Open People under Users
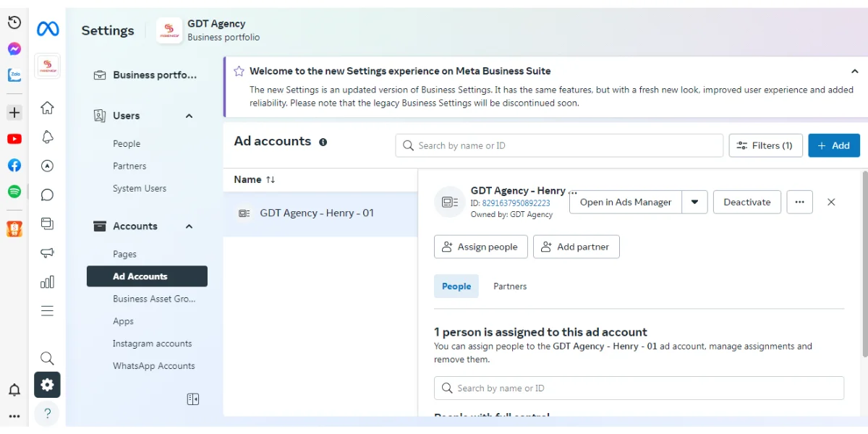The height and width of the screenshot is (434, 868). point(127,144)
